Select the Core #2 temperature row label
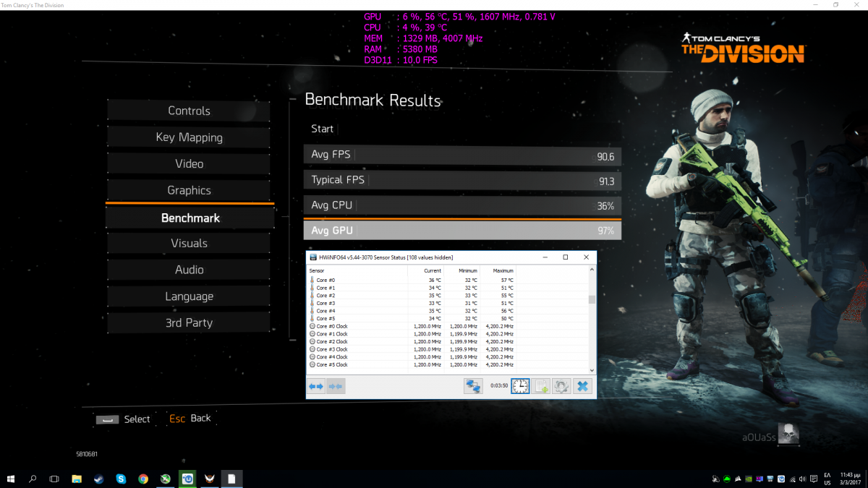 pyautogui.click(x=325, y=296)
